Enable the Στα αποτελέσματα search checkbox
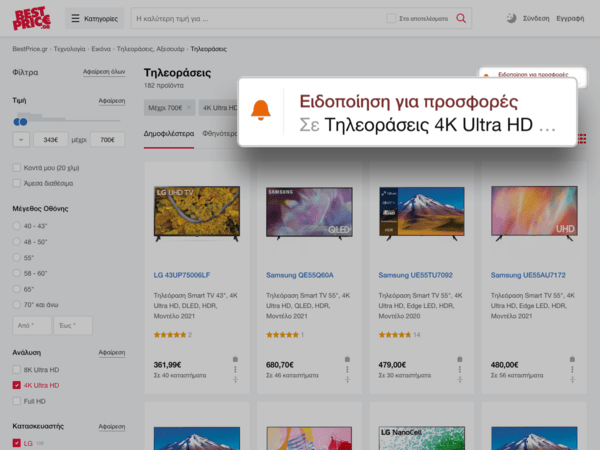Viewport: 600px width, 450px height. (391, 18)
